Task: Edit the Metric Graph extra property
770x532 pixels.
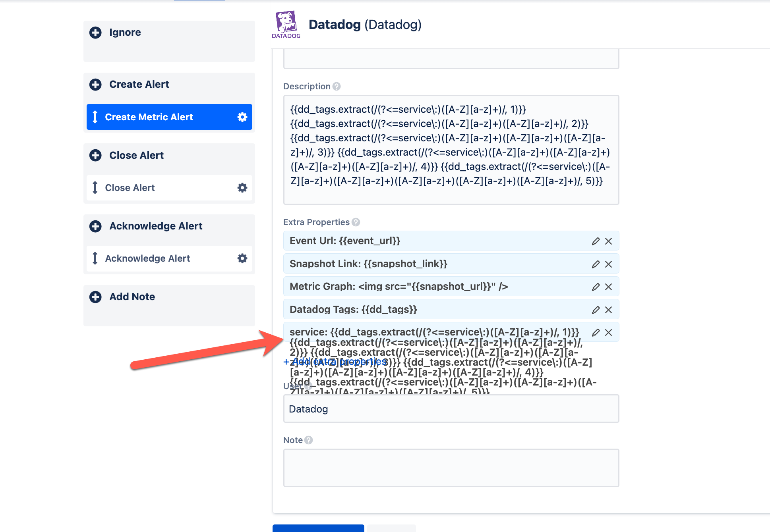Action: click(x=595, y=286)
